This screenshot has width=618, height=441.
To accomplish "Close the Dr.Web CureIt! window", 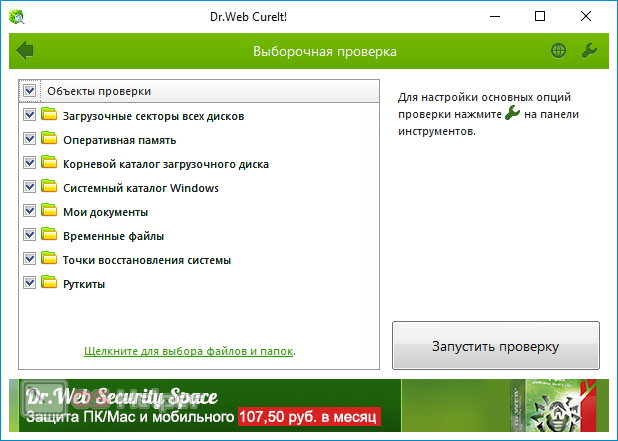I will [x=586, y=17].
